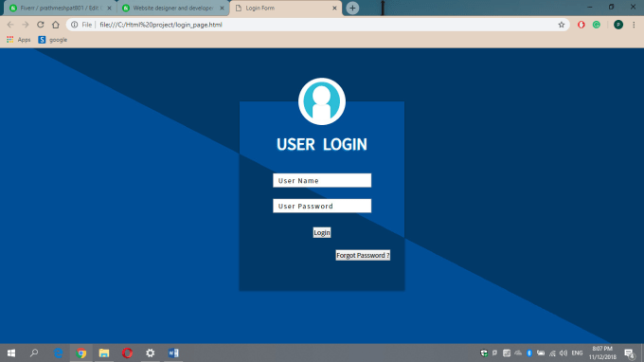The height and width of the screenshot is (362, 644).
Task: Open the taskbar clock and date
Action: click(x=602, y=353)
